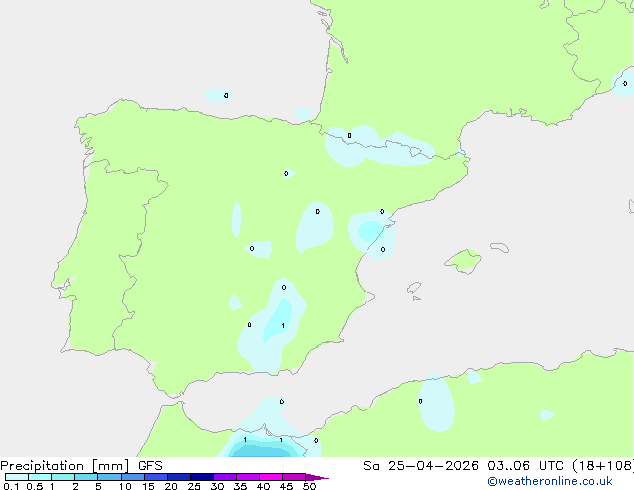
Task: Click the '45' legend scale label
Action: pyautogui.click(x=286, y=486)
